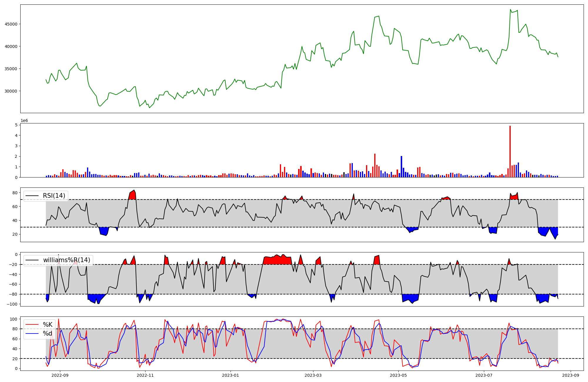The height and width of the screenshot is (382, 588).
Task: Click the 2023-01 date tick label
Action: tap(230, 375)
